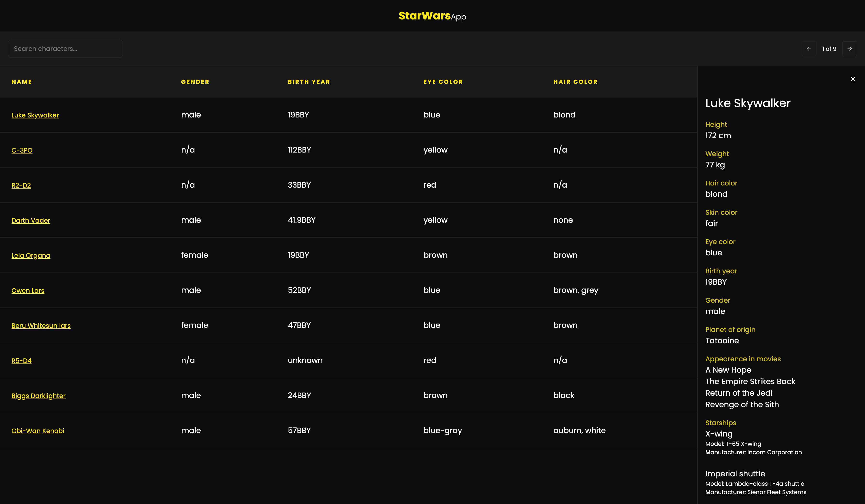Click the '1 of 9' page indicator

(829, 49)
